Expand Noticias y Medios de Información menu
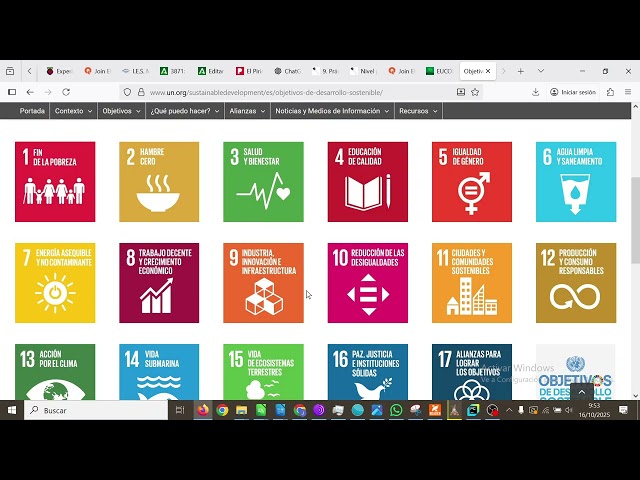640x480 pixels. pos(332,111)
